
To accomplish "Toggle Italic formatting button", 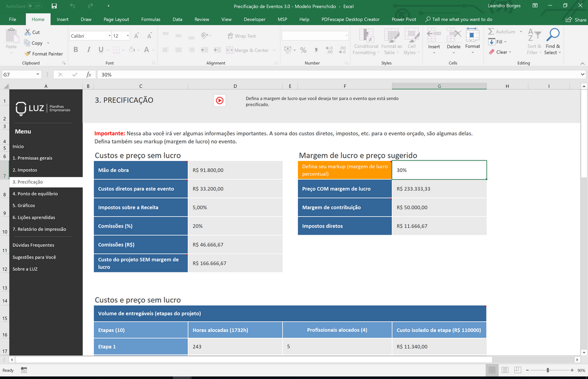I will click(x=88, y=50).
